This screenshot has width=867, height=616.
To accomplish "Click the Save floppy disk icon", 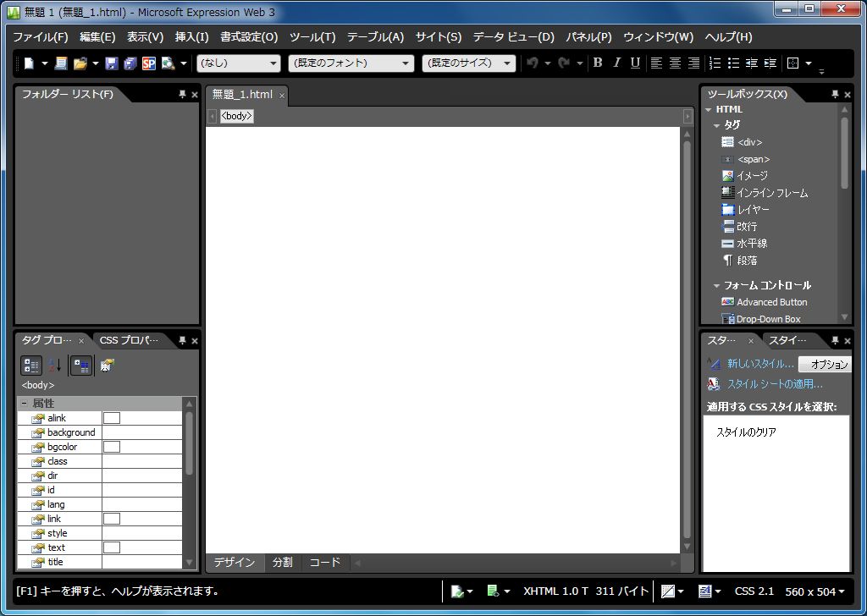I will tap(112, 63).
